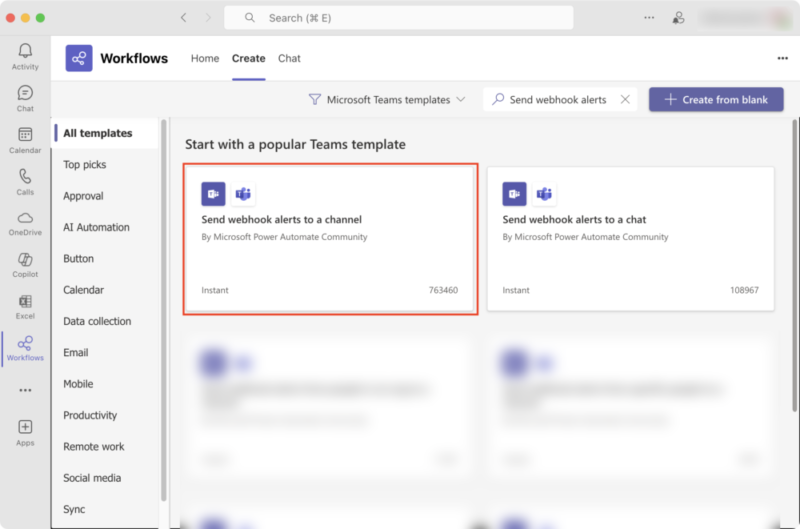Select All templates category
Screen dimensions: 800x529
106,133
